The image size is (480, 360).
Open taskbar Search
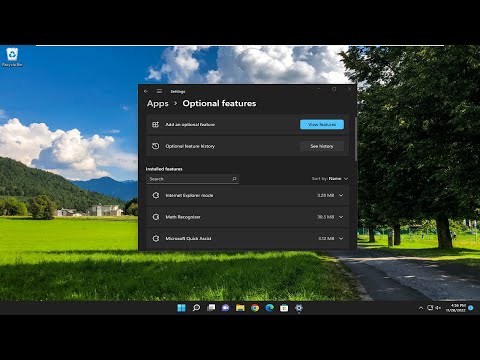196,308
